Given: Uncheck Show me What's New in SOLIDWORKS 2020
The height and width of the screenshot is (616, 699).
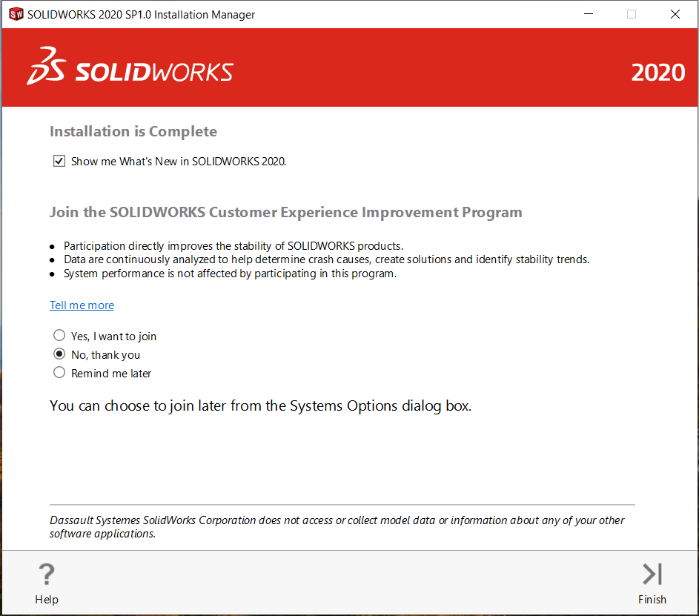Looking at the screenshot, I should tap(59, 161).
